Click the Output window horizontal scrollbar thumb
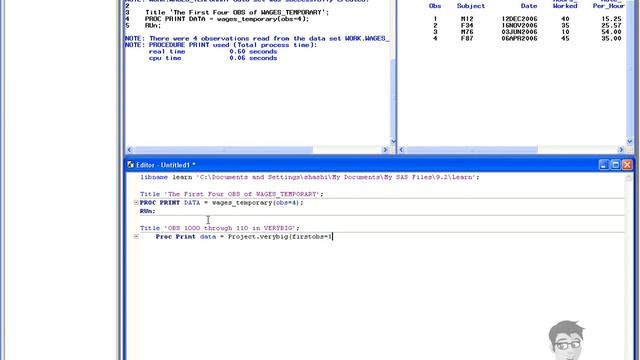640x360 pixels. (472, 150)
